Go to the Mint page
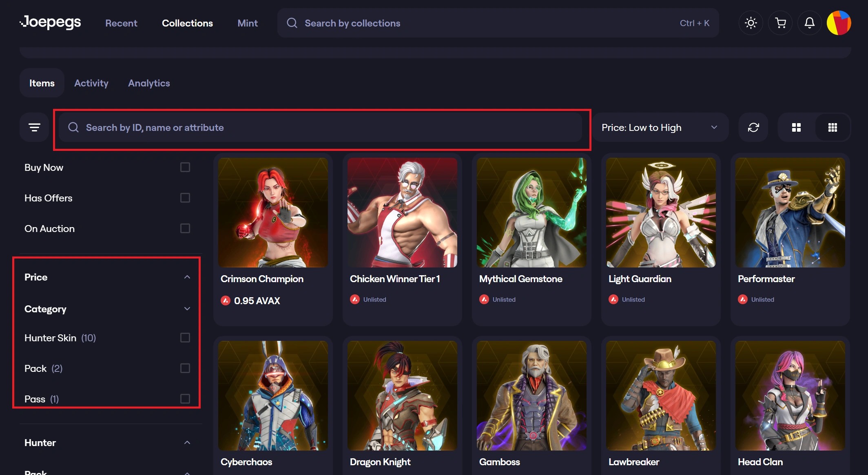 tap(248, 23)
